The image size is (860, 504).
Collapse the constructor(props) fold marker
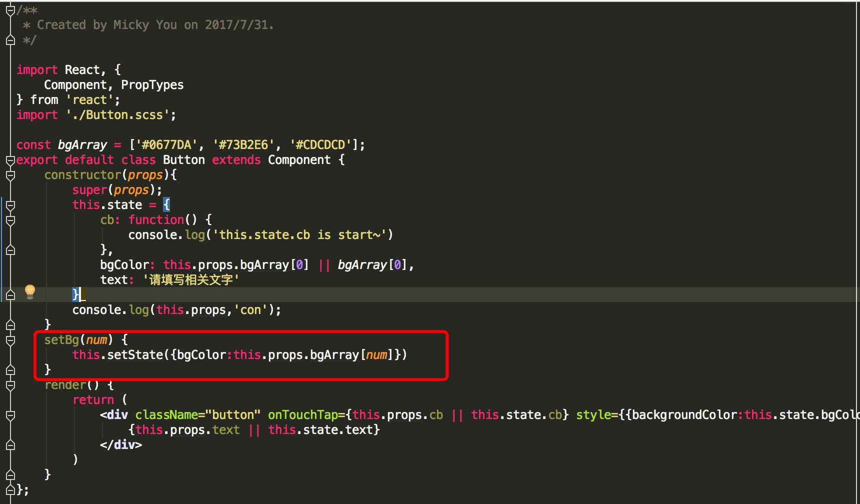pyautogui.click(x=10, y=175)
